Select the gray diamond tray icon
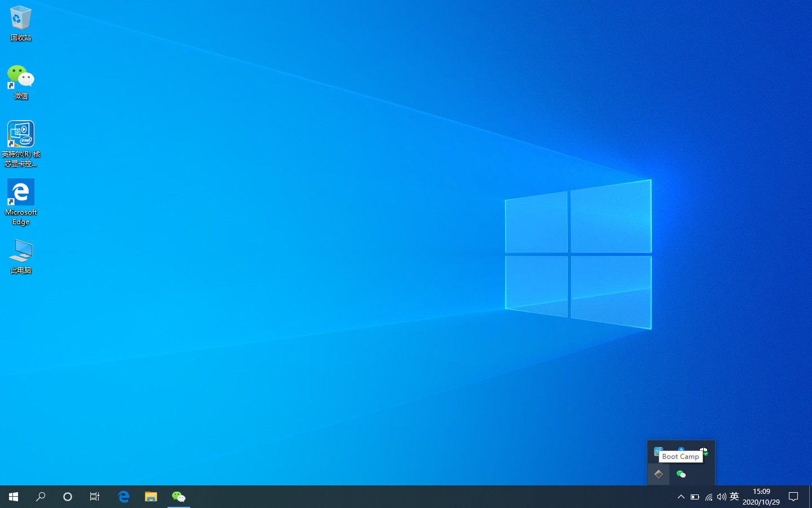The height and width of the screenshot is (508, 812). pyautogui.click(x=659, y=474)
